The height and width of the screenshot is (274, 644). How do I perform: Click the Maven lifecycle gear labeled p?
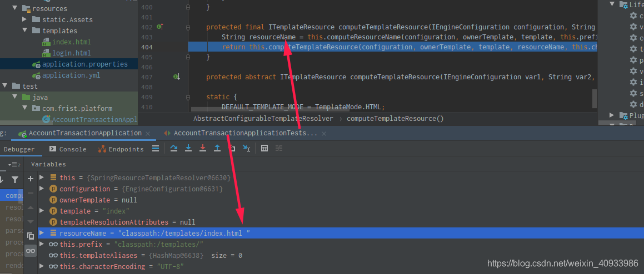point(634,60)
